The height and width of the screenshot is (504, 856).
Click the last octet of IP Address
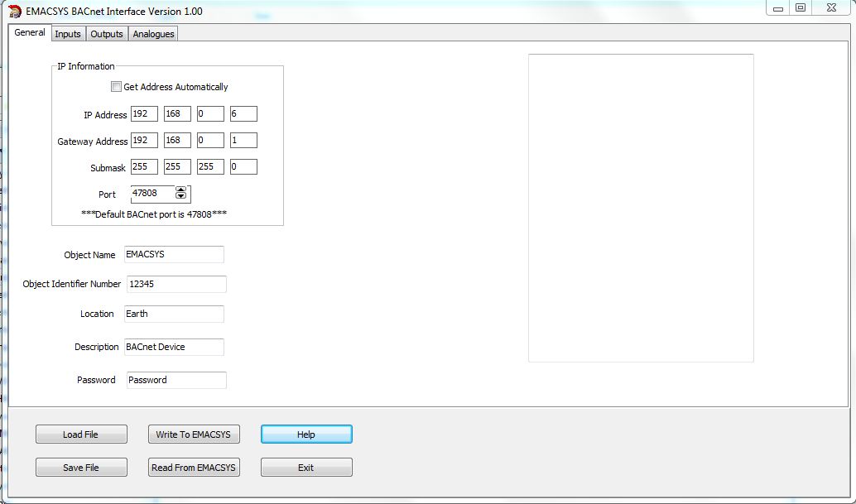pyautogui.click(x=243, y=114)
